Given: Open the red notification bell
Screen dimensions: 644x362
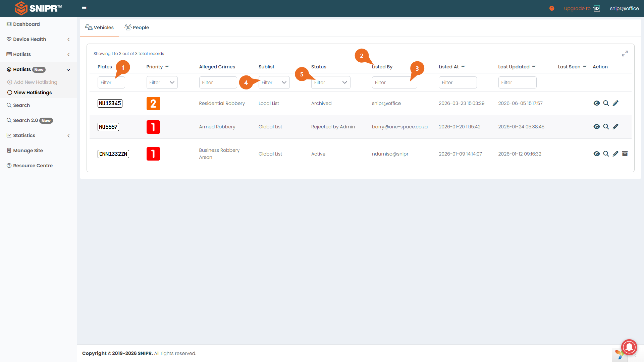Looking at the screenshot, I should point(629,347).
